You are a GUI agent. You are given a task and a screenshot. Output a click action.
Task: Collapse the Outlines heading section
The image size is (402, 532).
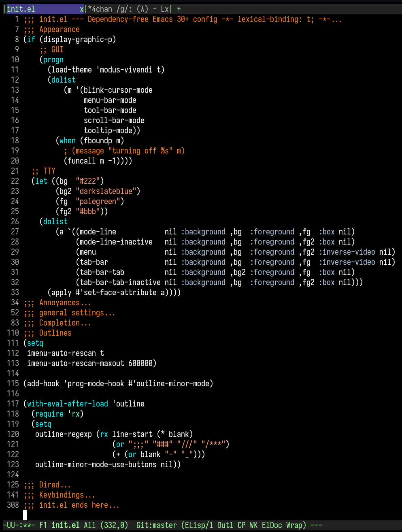click(x=47, y=333)
